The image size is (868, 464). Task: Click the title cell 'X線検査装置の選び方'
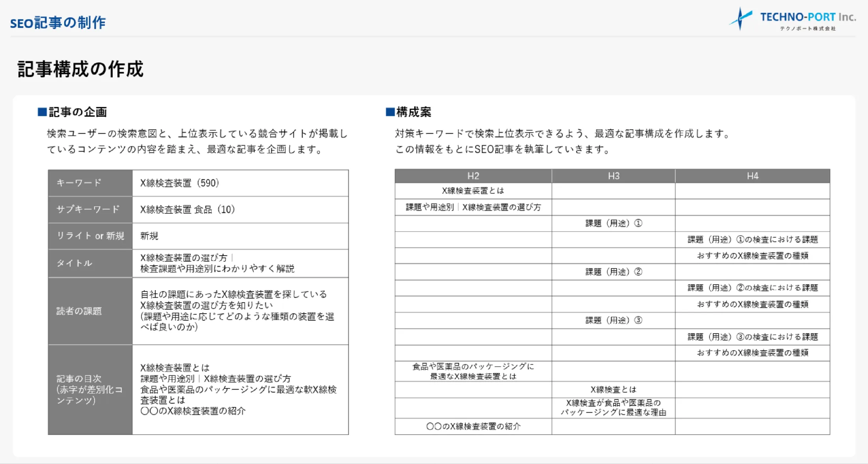click(x=240, y=263)
